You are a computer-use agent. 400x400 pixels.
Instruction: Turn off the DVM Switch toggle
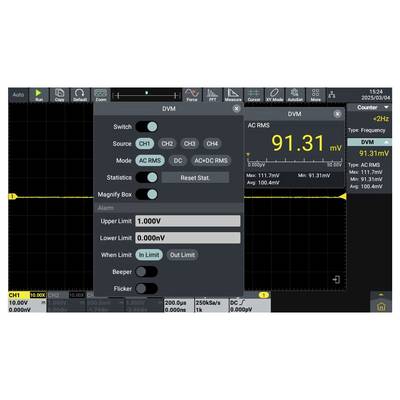click(x=146, y=127)
